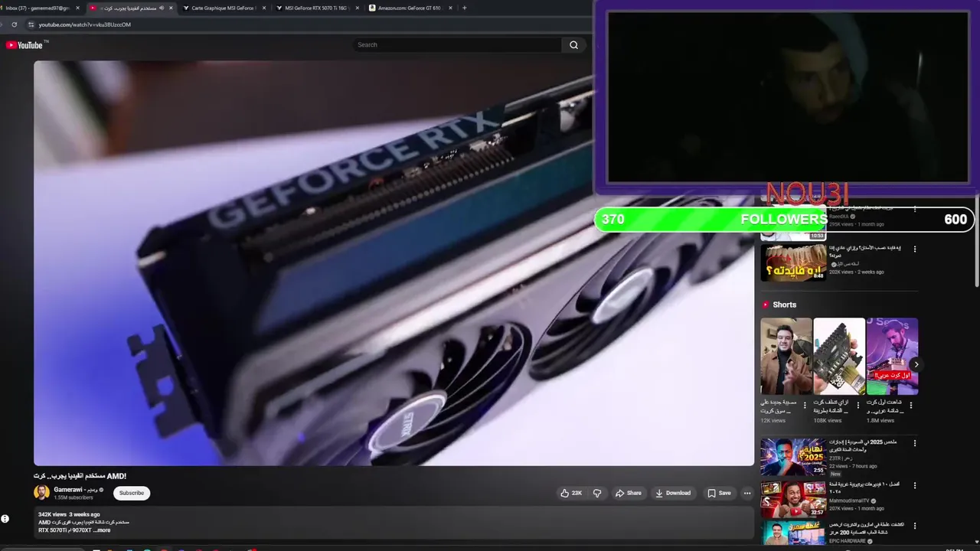Close the MSI GeForce RTX 5070 Ti tab
This screenshot has height=551, width=980.
[x=358, y=8]
